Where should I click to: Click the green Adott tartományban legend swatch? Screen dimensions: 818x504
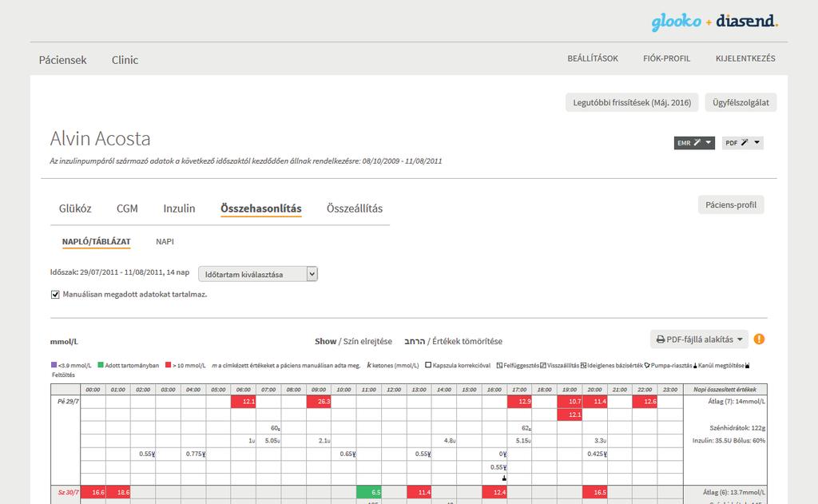tap(101, 365)
